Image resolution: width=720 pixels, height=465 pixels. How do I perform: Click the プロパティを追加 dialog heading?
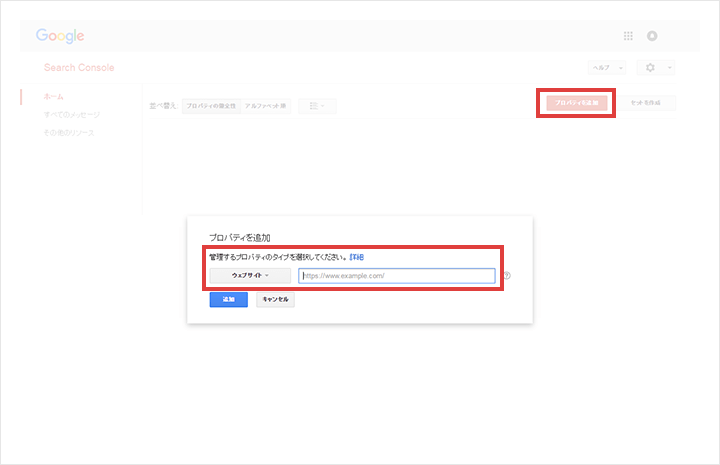[x=240, y=237]
